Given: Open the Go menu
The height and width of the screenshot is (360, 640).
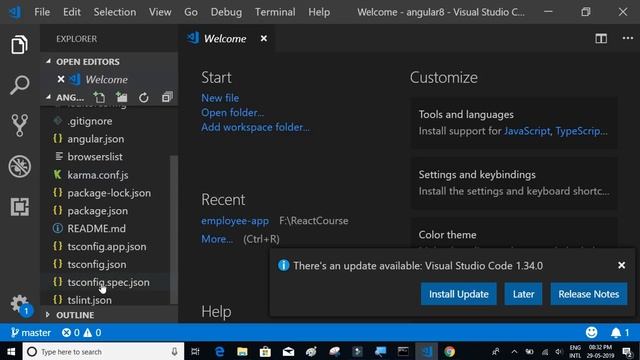Looking at the screenshot, I should [x=191, y=12].
